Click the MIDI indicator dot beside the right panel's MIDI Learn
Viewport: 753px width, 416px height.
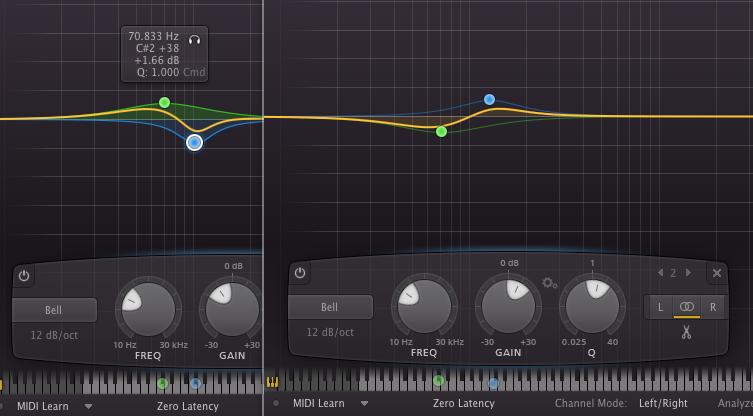pos(276,403)
